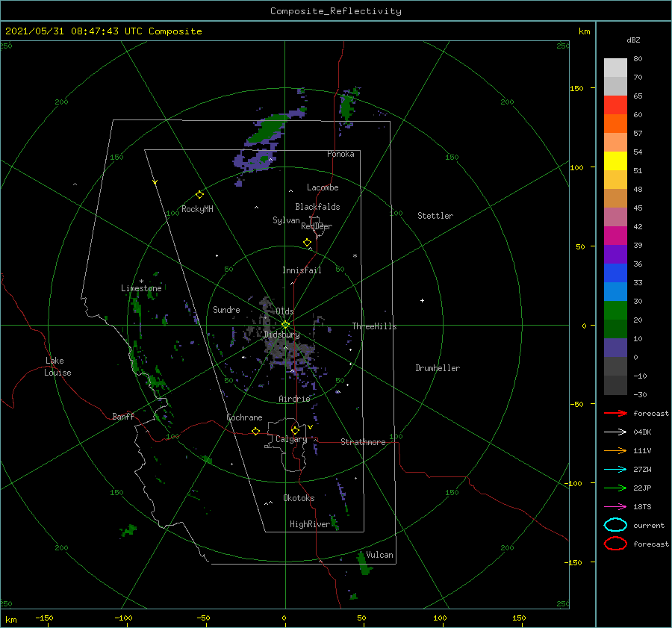
Task: Click the yellow diamond marker near Cochrane
Action: click(255, 432)
